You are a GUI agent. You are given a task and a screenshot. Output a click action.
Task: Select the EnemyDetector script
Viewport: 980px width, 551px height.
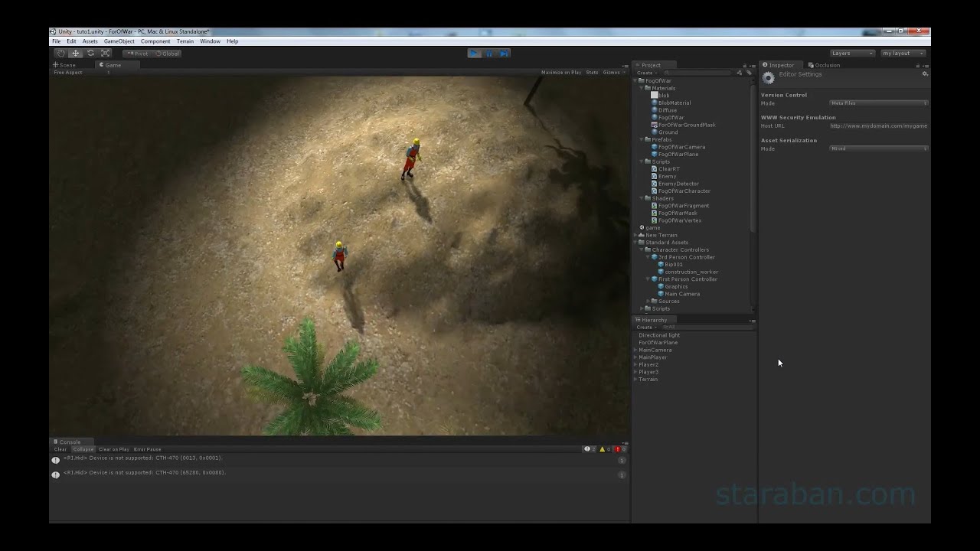click(x=675, y=184)
